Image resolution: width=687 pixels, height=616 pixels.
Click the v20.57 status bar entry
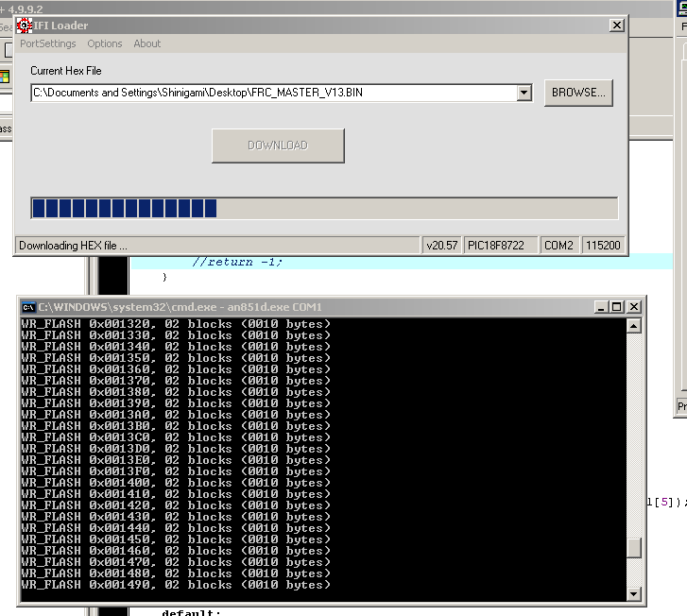point(441,246)
